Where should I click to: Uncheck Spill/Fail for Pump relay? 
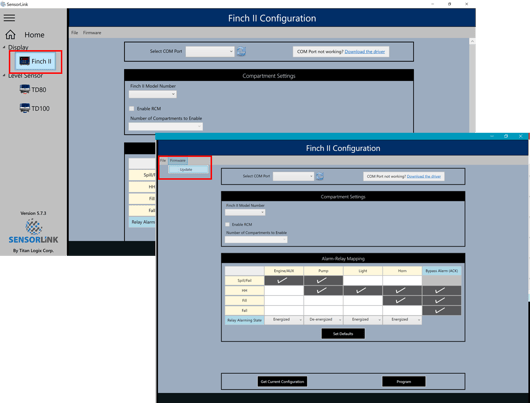323,280
